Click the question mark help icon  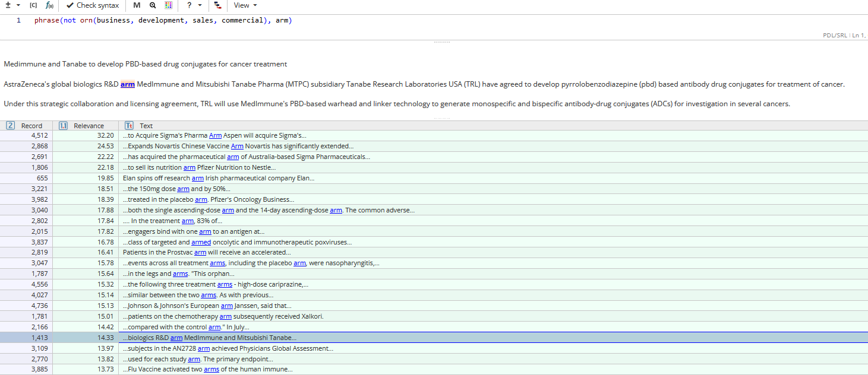(189, 5)
